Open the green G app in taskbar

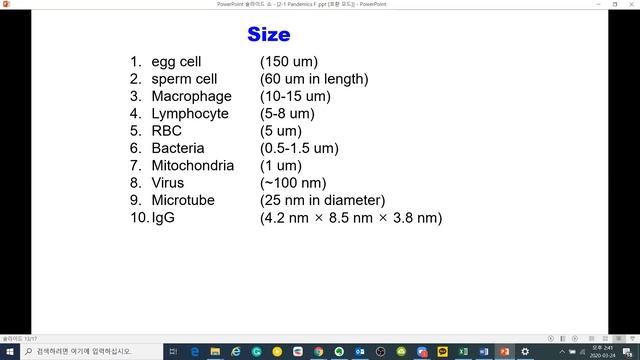[x=257, y=351]
